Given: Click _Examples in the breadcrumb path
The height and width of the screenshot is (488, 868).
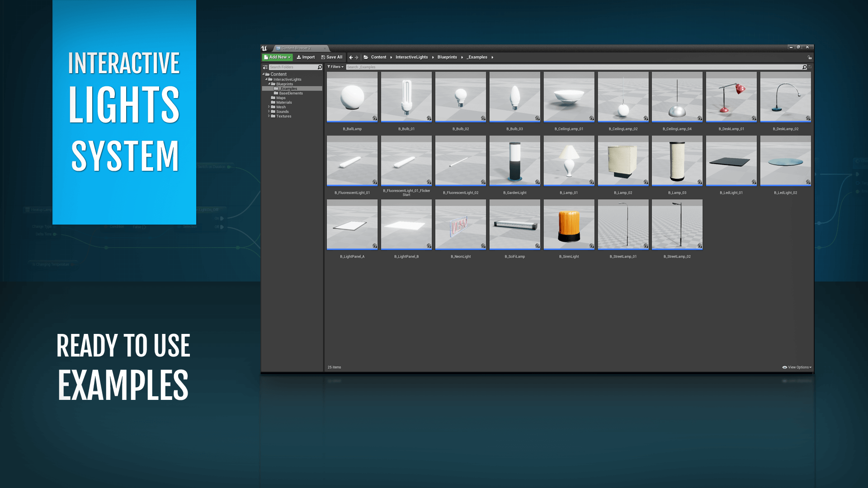Looking at the screenshot, I should coord(477,57).
